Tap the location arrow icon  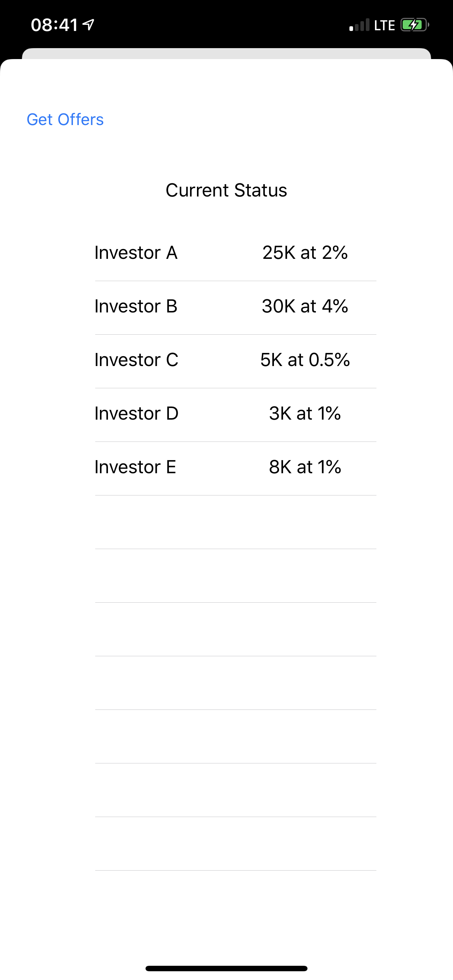pos(88,25)
